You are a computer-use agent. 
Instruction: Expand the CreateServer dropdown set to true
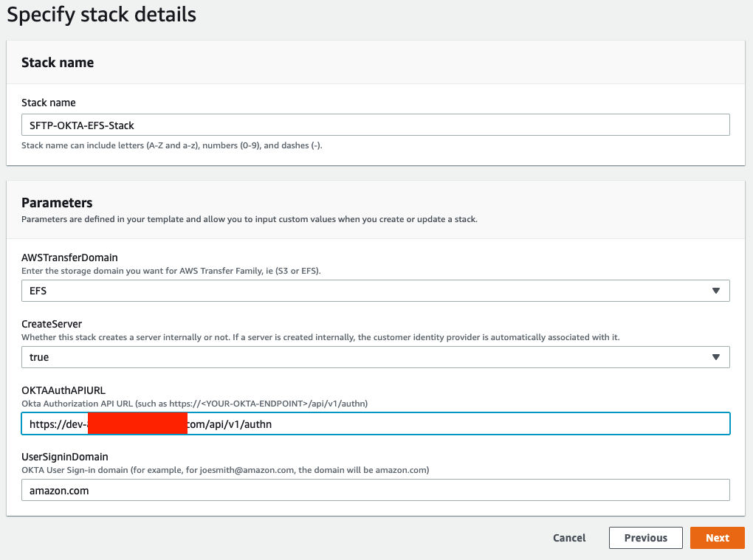[x=374, y=357]
